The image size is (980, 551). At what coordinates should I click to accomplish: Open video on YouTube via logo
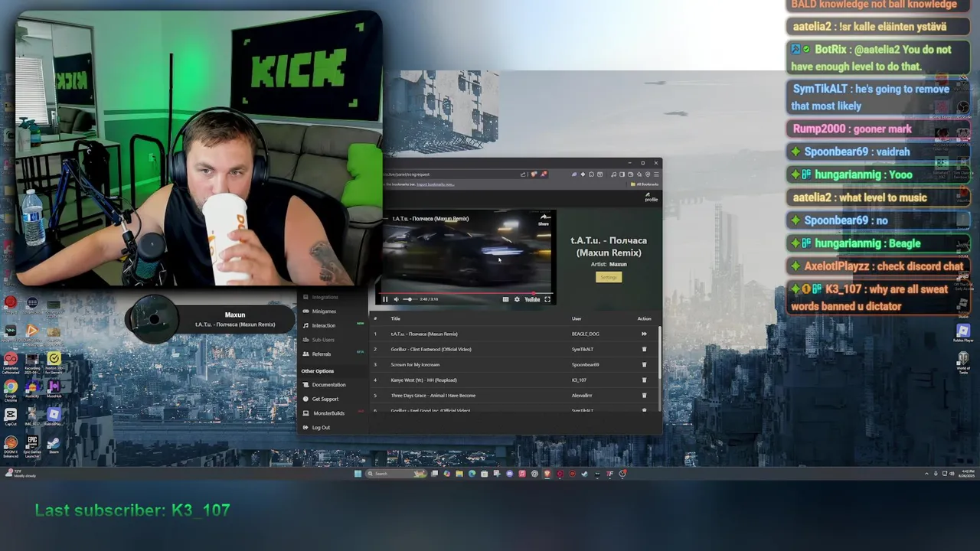click(532, 299)
